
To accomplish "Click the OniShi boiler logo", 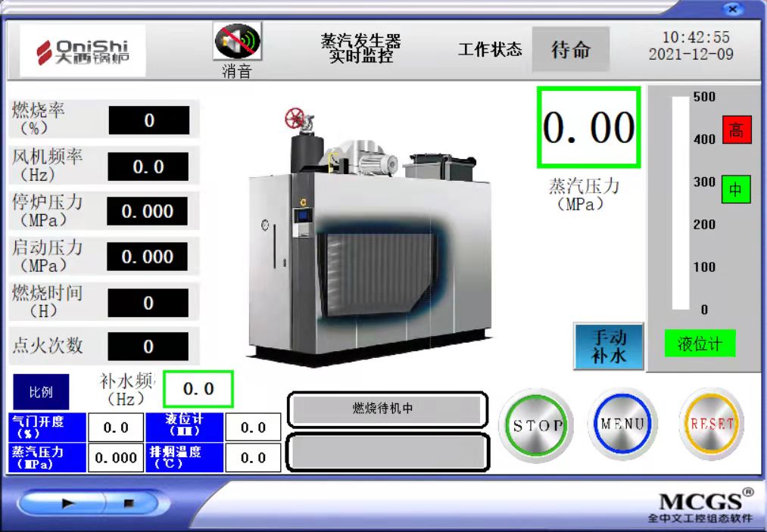I will point(83,50).
